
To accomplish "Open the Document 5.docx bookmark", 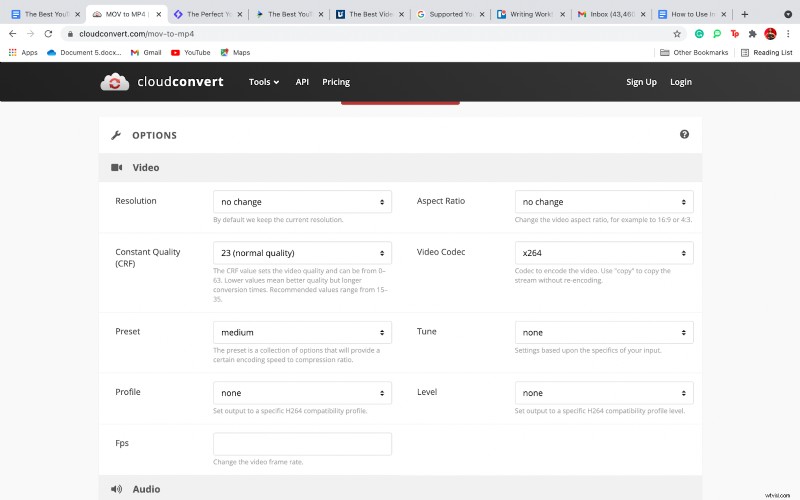I will tap(84, 53).
